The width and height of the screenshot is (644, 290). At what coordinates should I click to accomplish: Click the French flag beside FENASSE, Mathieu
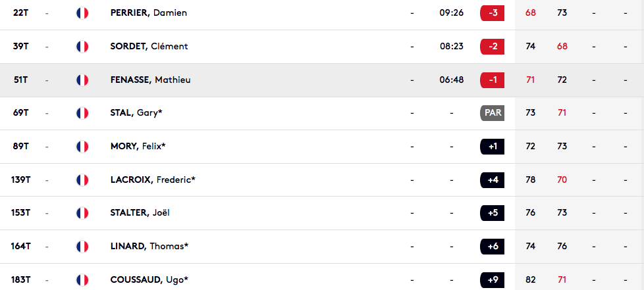coord(82,80)
